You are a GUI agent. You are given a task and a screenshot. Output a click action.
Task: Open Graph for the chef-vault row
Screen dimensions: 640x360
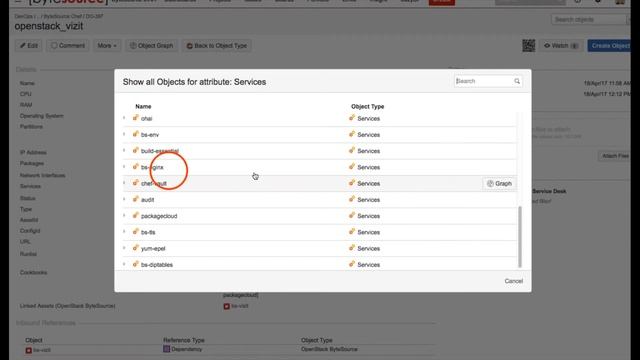point(499,184)
